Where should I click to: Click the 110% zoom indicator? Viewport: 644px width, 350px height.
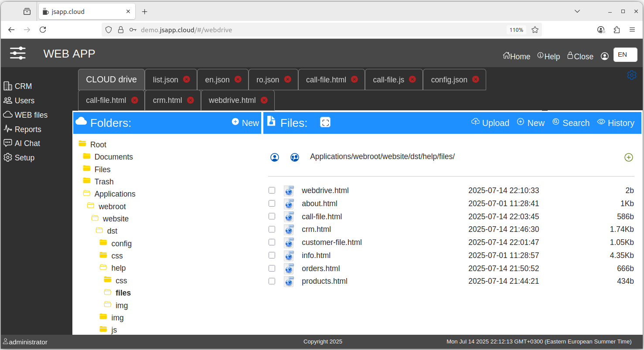tap(516, 30)
